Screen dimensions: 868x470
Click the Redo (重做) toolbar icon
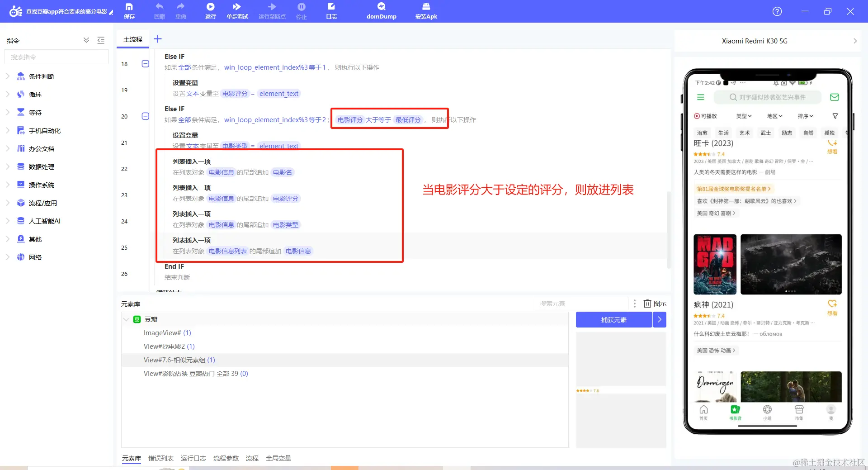180,11
